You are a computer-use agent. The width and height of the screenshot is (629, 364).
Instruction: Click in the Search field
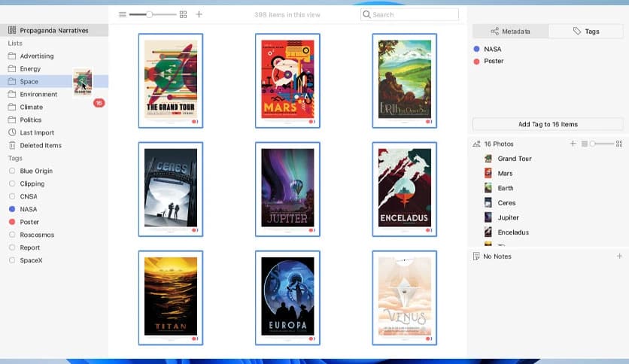click(409, 14)
